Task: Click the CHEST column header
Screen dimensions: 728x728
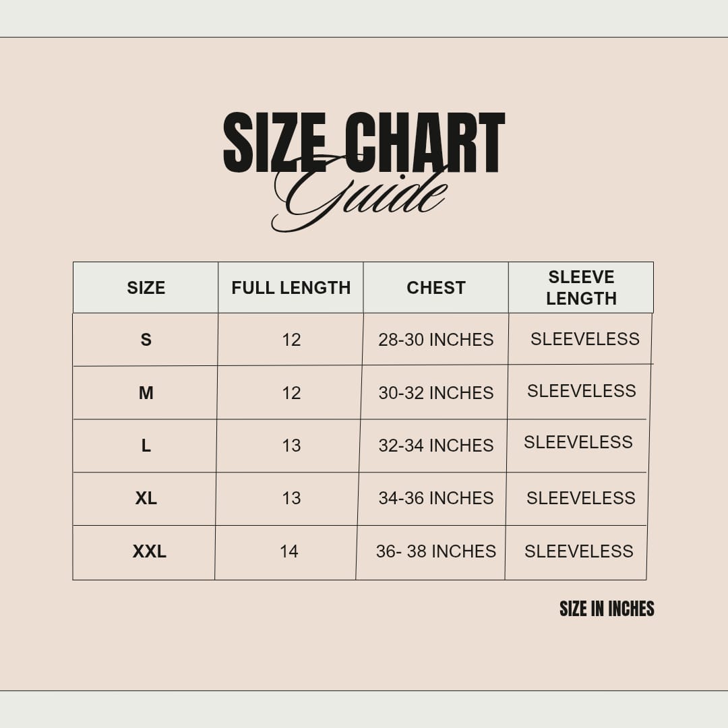Action: coord(435,288)
